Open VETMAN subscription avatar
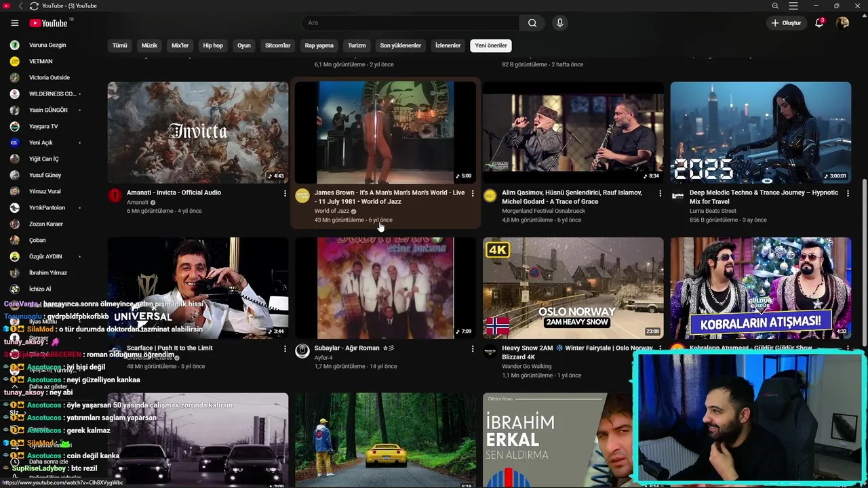868x488 pixels. (x=14, y=62)
